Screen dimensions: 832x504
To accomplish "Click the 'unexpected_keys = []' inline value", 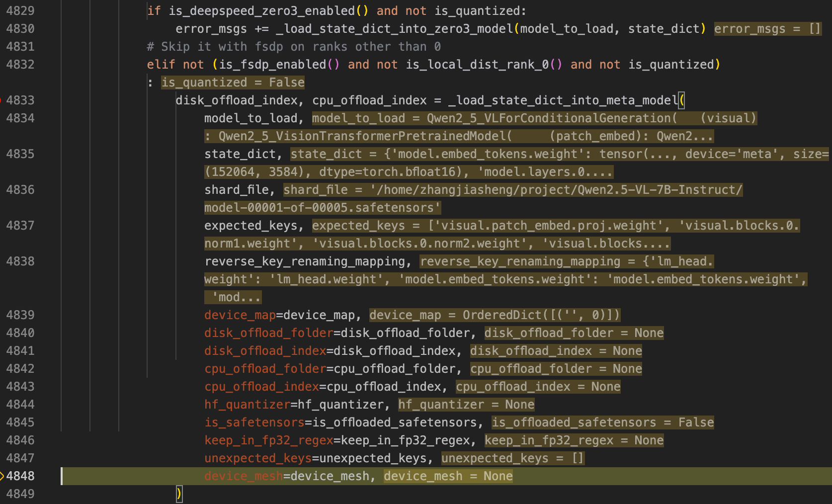I will (x=512, y=458).
